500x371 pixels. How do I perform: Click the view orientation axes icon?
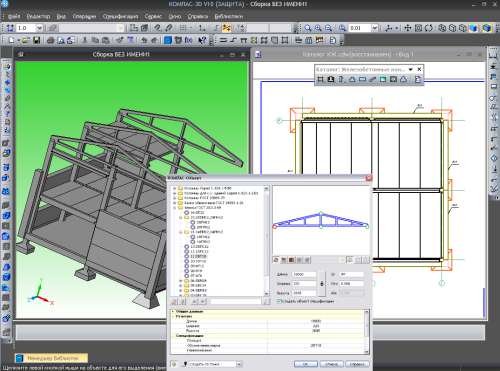pyautogui.click(x=389, y=28)
